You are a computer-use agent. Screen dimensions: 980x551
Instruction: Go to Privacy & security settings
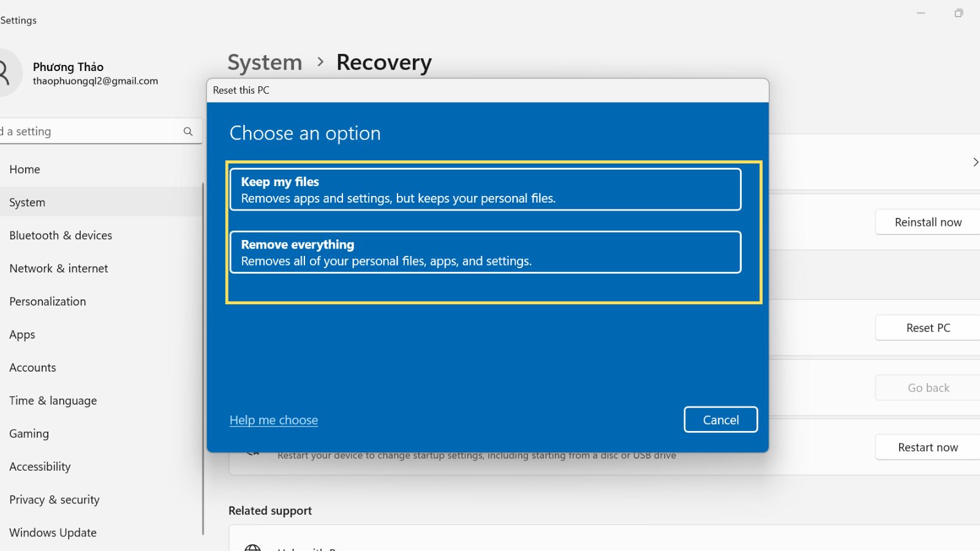(x=55, y=500)
